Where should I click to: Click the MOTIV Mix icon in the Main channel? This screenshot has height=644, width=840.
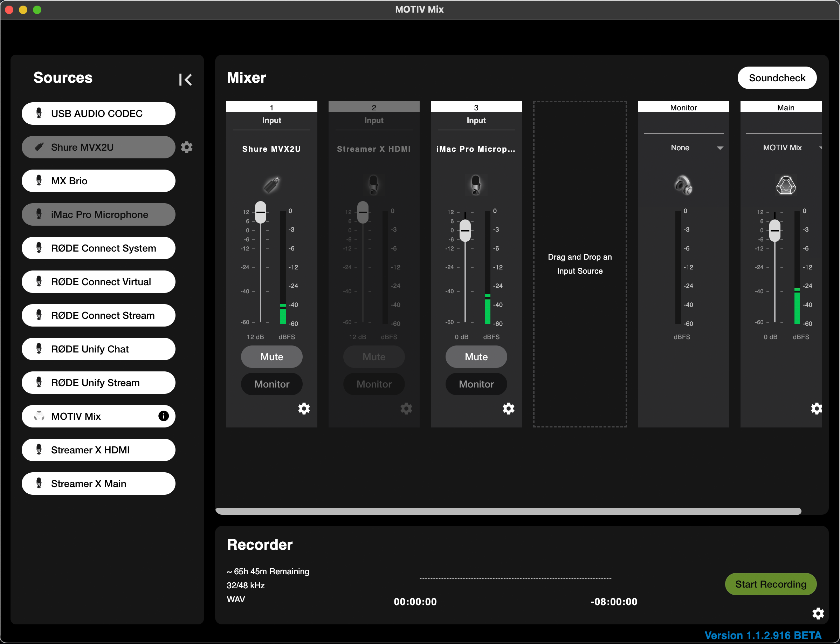click(x=786, y=185)
